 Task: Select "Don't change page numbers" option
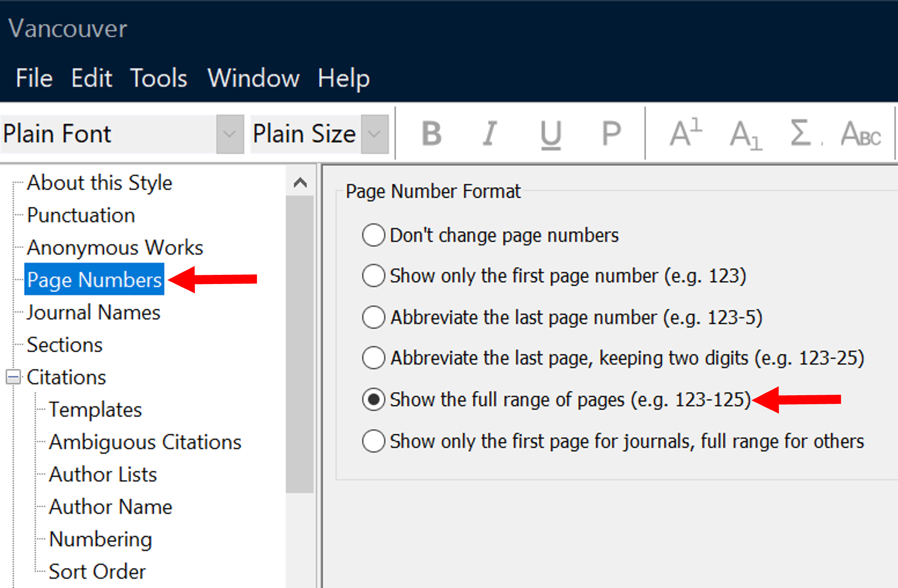373,235
